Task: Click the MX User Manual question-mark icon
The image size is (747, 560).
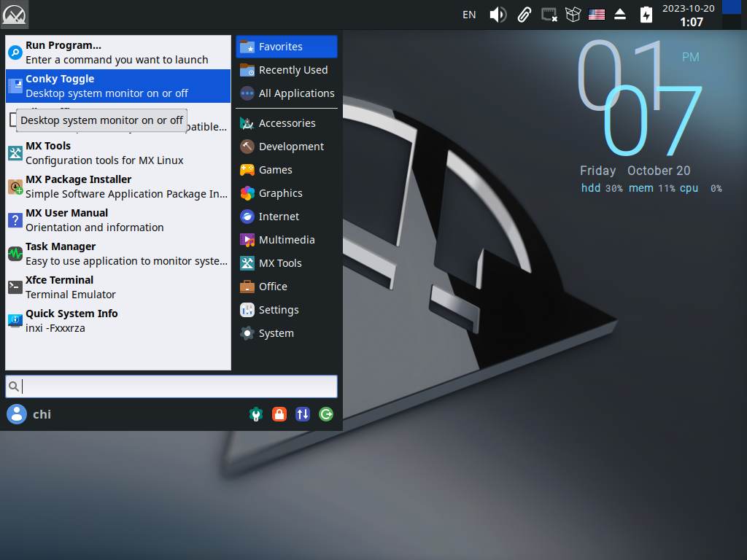Action: click(x=15, y=220)
